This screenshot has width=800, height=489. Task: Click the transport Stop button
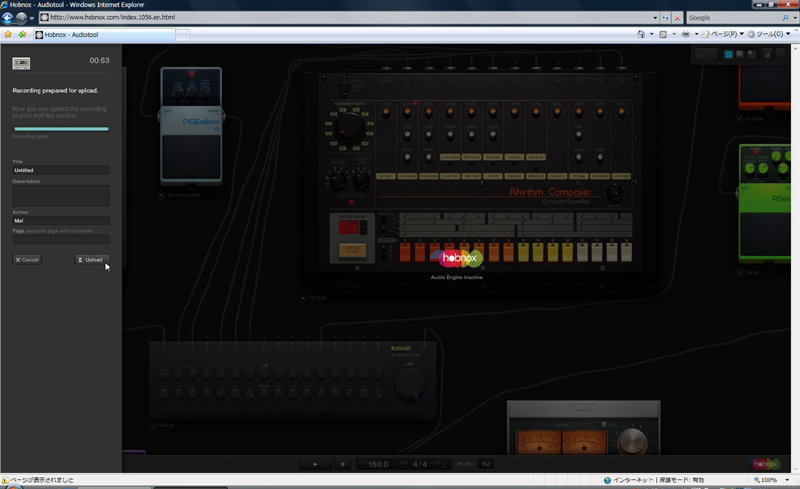click(x=342, y=464)
